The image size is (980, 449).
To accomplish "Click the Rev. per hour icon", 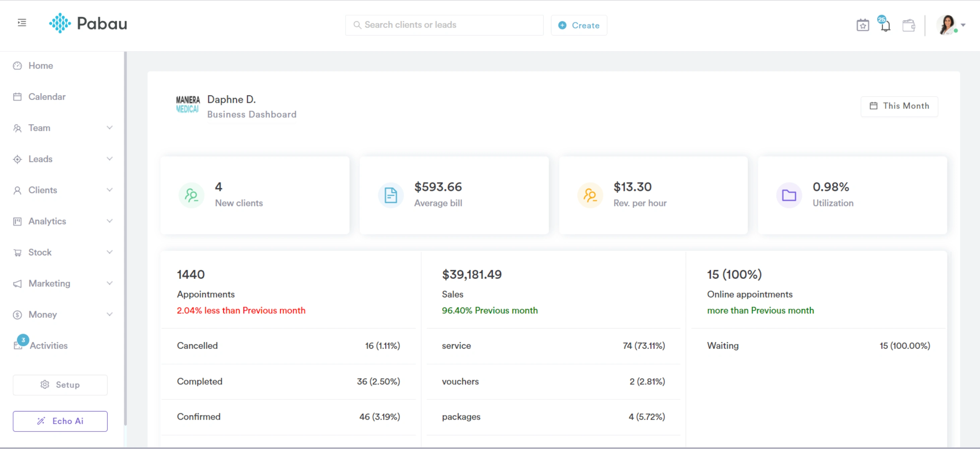I will coord(590,195).
